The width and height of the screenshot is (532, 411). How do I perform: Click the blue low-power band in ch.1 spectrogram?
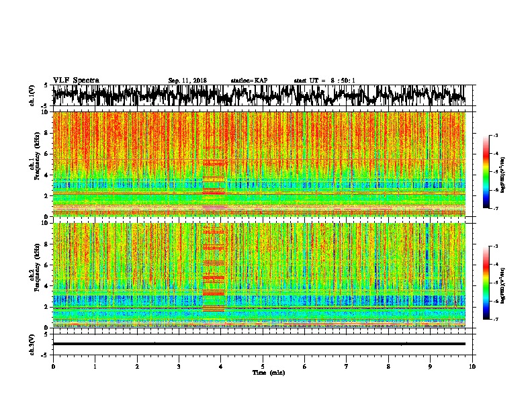(259, 185)
